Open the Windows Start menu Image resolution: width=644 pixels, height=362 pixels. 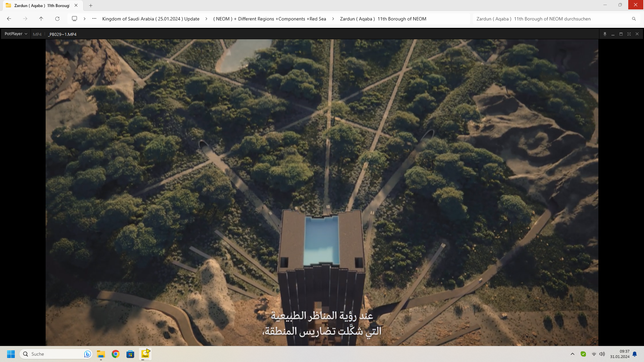pos(11,354)
